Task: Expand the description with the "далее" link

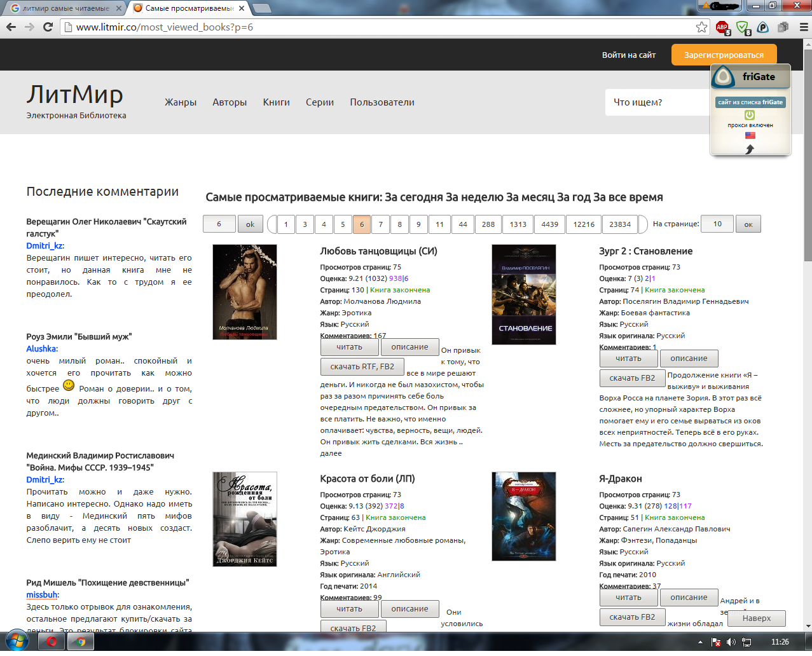Action: coord(331,453)
